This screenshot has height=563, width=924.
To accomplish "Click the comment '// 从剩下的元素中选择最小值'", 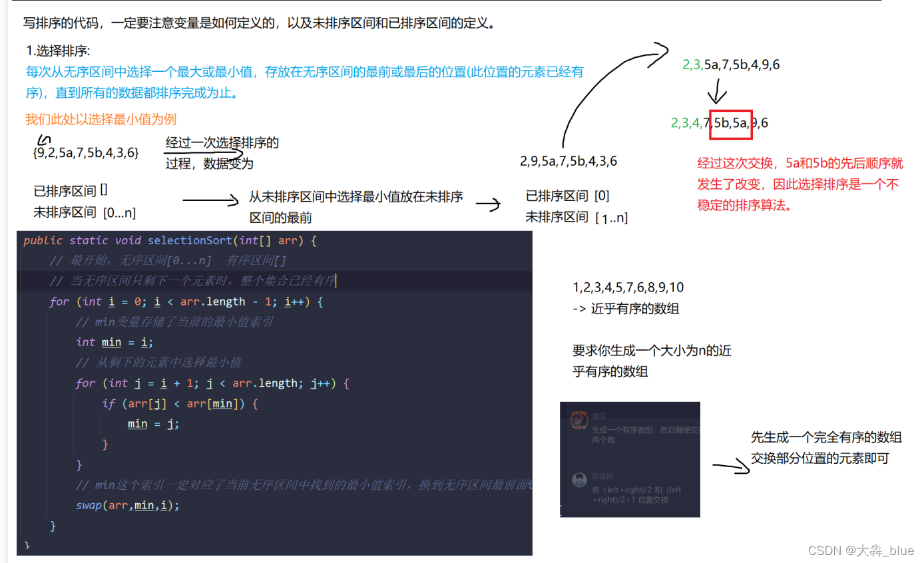I will 158,363.
